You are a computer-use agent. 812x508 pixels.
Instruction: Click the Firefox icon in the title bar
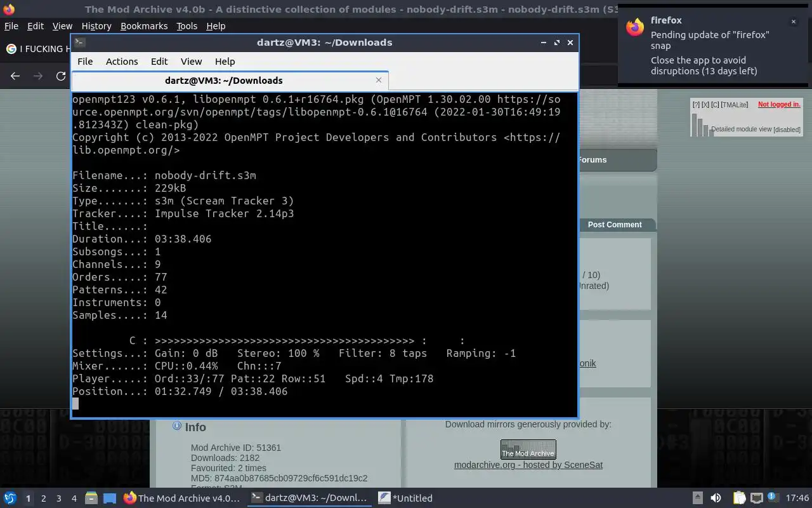coord(9,10)
